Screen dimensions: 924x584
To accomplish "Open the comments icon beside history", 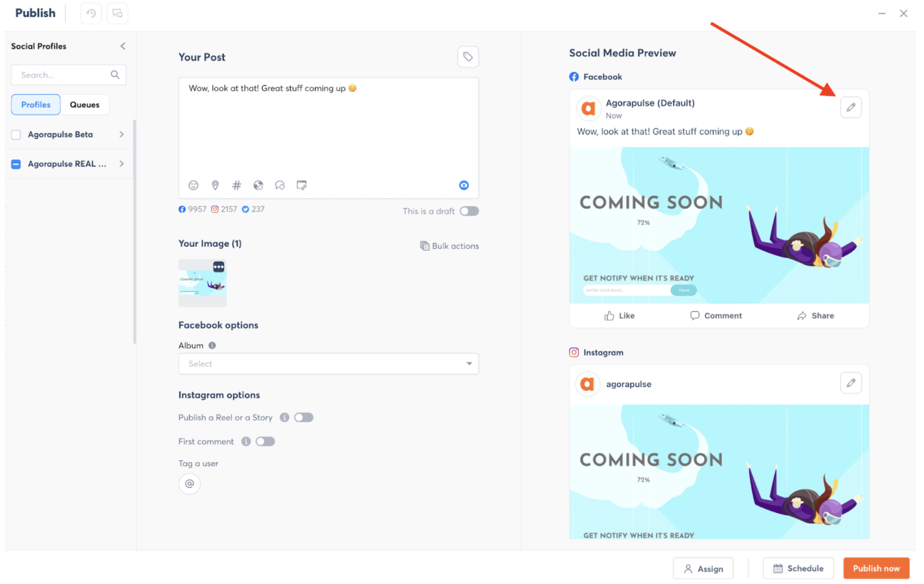I will point(117,13).
